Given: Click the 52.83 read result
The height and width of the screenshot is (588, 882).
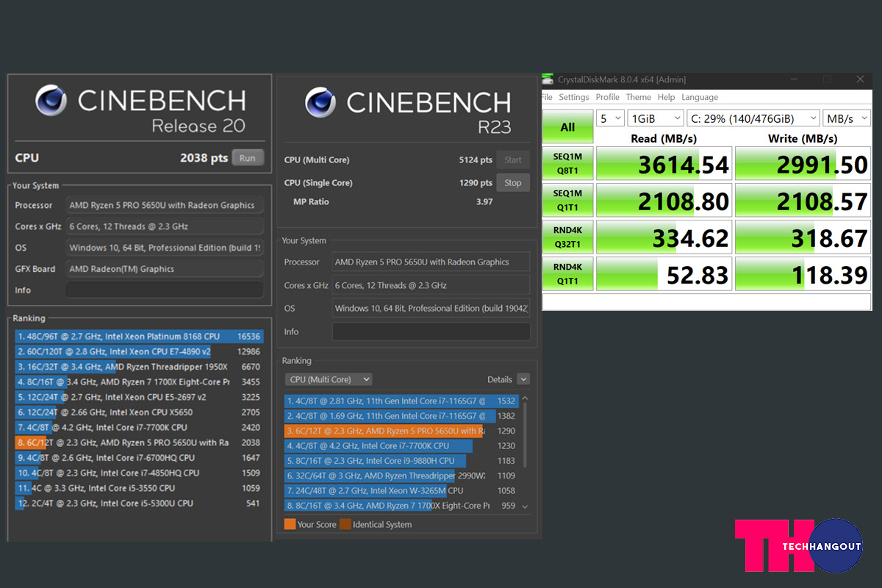Looking at the screenshot, I should tap(664, 274).
